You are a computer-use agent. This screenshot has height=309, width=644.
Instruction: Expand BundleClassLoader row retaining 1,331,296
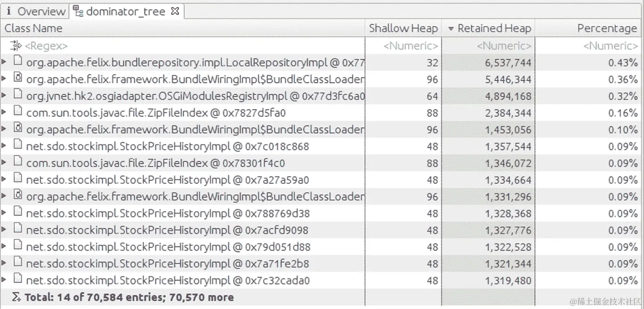[x=4, y=196]
